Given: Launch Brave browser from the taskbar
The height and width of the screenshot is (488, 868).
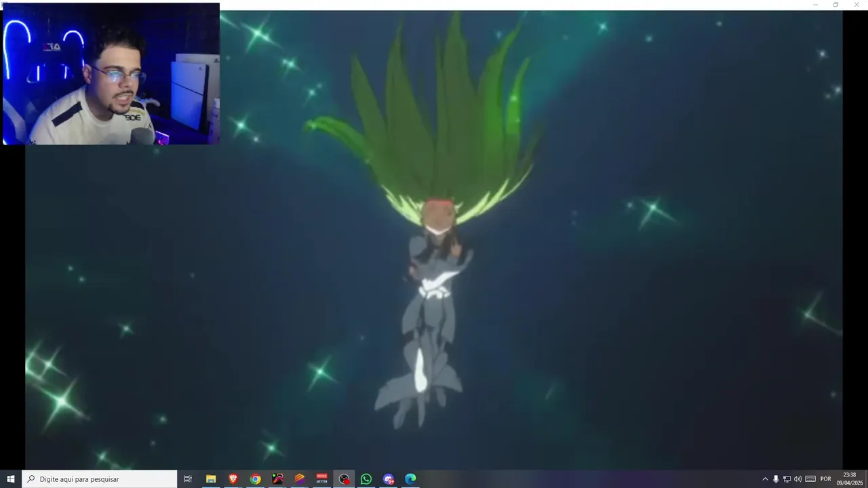Looking at the screenshot, I should tap(233, 479).
